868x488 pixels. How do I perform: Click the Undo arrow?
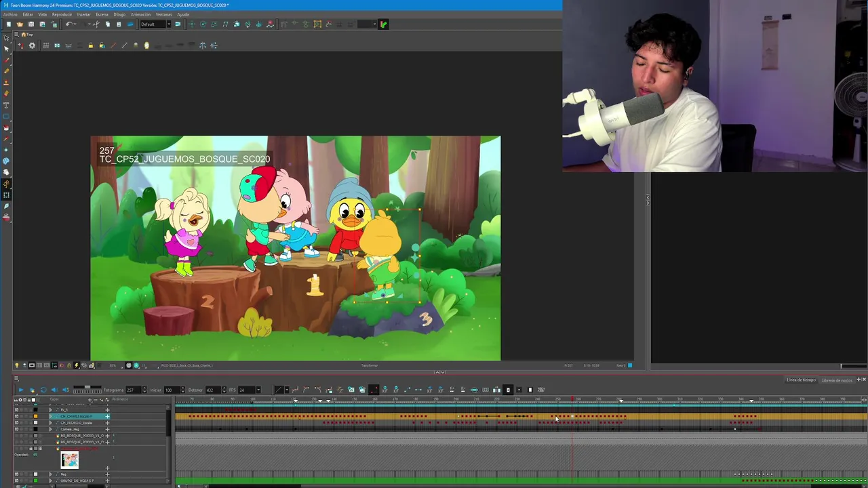[x=68, y=24]
